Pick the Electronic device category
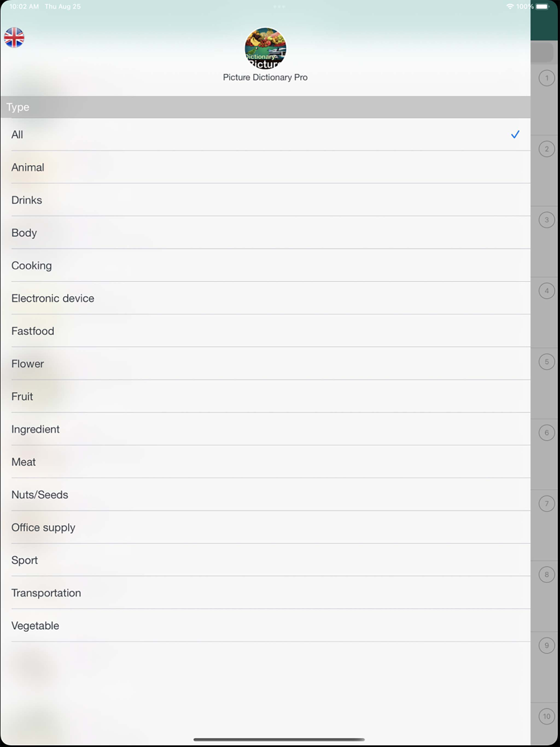The height and width of the screenshot is (747, 560). pyautogui.click(x=265, y=298)
